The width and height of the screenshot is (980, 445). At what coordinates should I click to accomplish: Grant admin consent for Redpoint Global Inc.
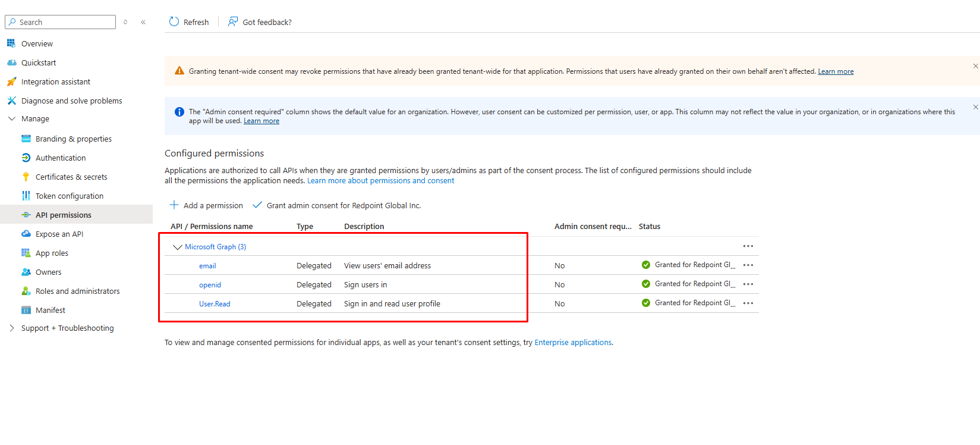pyautogui.click(x=337, y=205)
